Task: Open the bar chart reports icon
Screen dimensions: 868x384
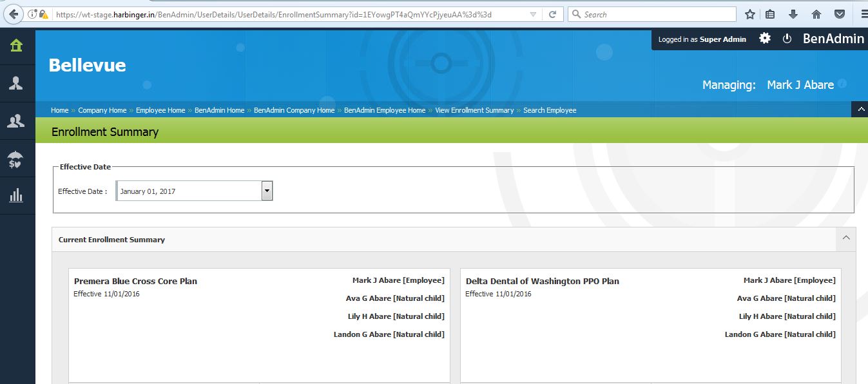Action: (x=16, y=195)
